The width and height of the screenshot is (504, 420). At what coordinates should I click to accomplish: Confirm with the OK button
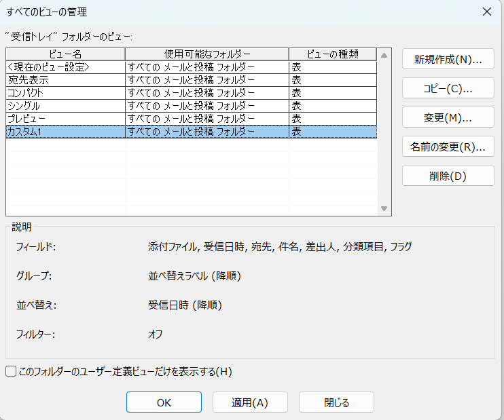(x=164, y=402)
